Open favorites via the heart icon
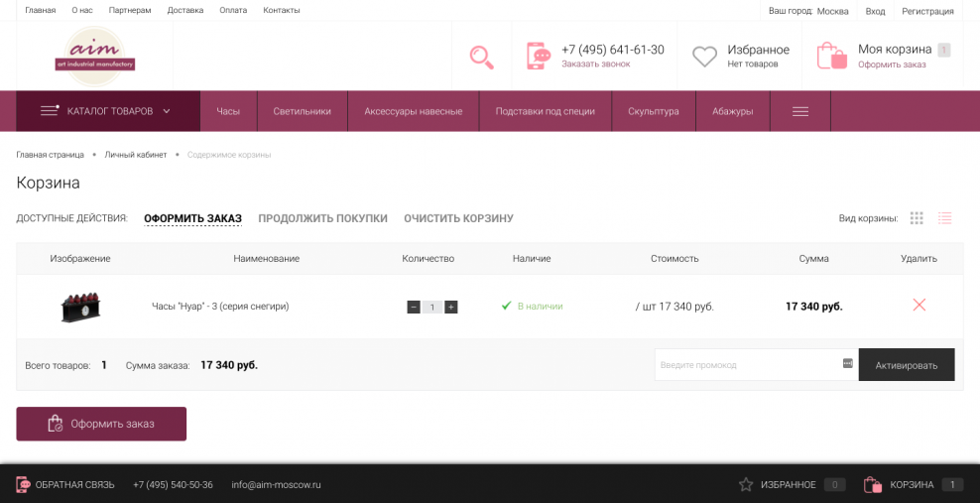This screenshot has width=980, height=503. pos(704,57)
